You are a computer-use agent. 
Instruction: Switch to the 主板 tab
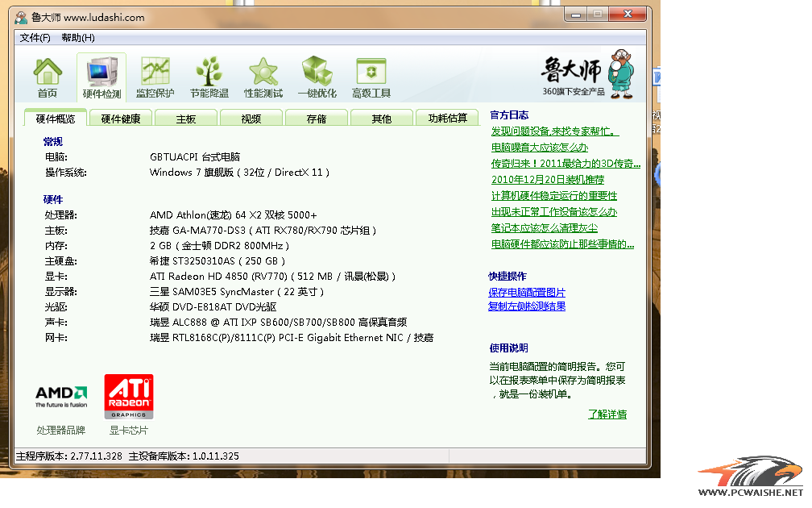tap(186, 119)
